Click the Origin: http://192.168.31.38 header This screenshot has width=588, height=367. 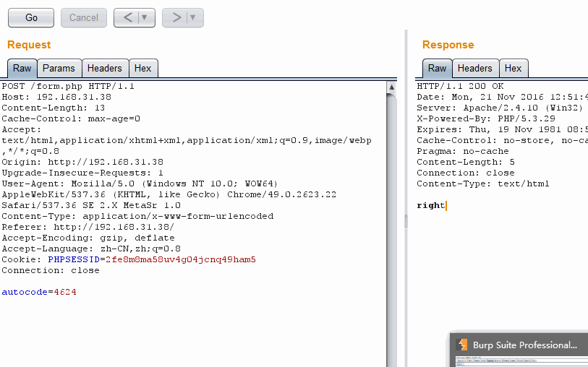[82, 162]
